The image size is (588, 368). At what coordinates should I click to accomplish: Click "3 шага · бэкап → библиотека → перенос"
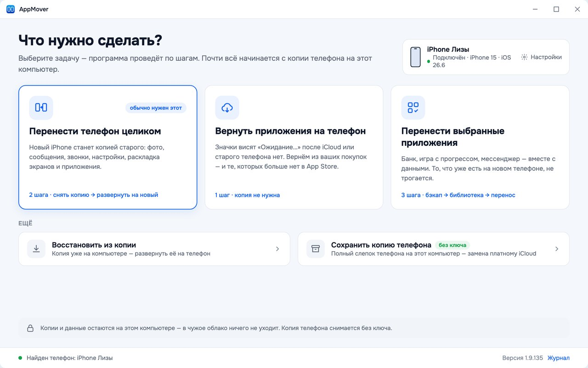(458, 195)
